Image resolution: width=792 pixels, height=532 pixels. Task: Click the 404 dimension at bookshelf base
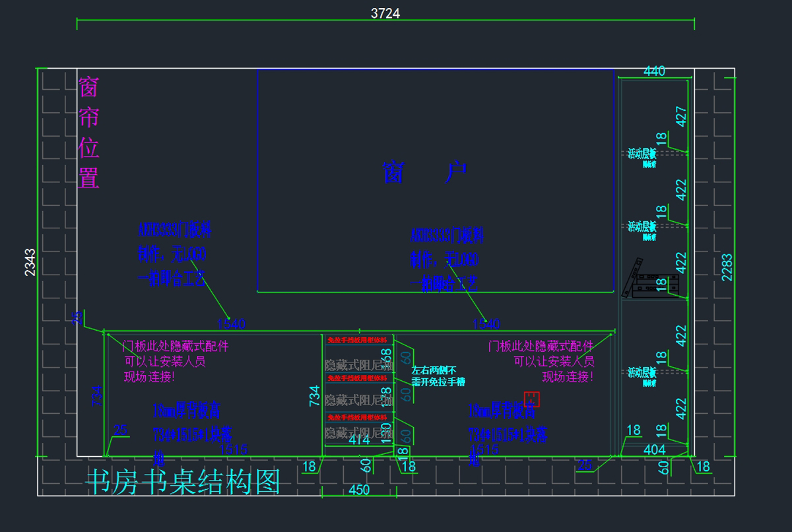pos(654,450)
